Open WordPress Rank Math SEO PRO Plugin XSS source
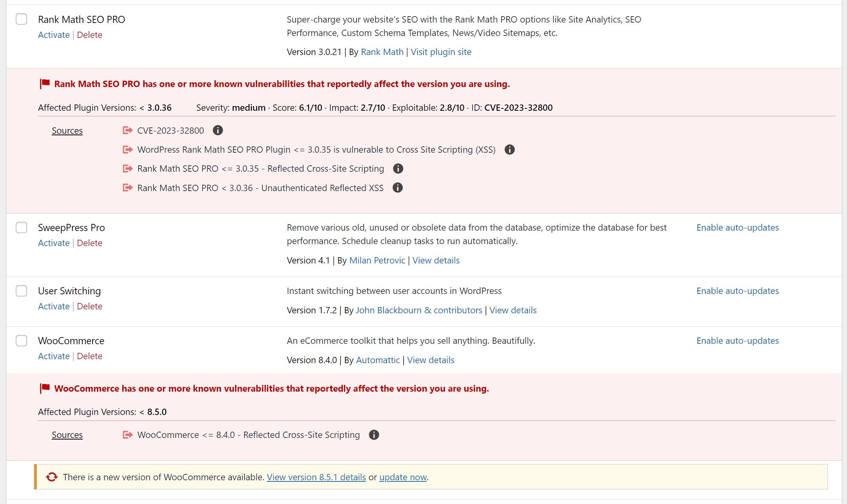The image size is (847, 504). [316, 150]
